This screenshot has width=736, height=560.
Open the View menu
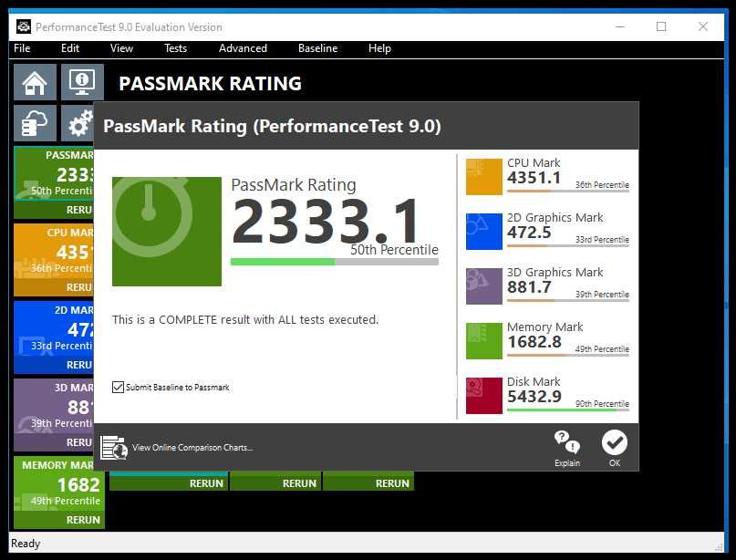coord(121,48)
